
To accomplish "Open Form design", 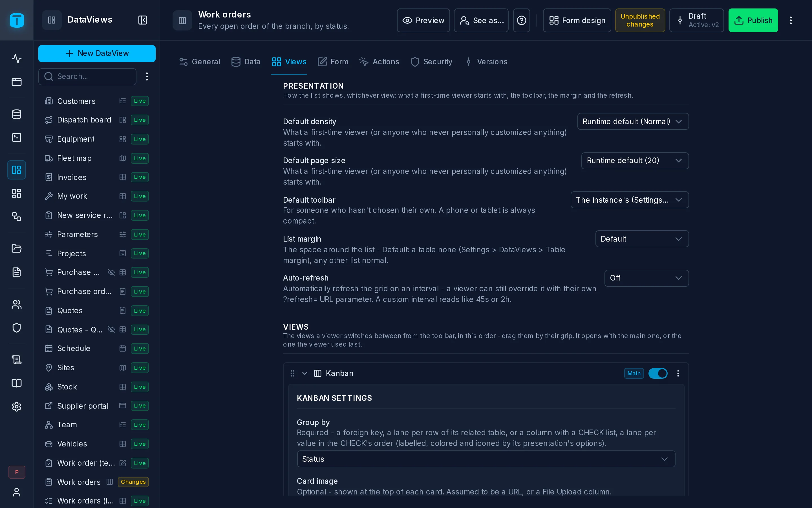I will (577, 21).
